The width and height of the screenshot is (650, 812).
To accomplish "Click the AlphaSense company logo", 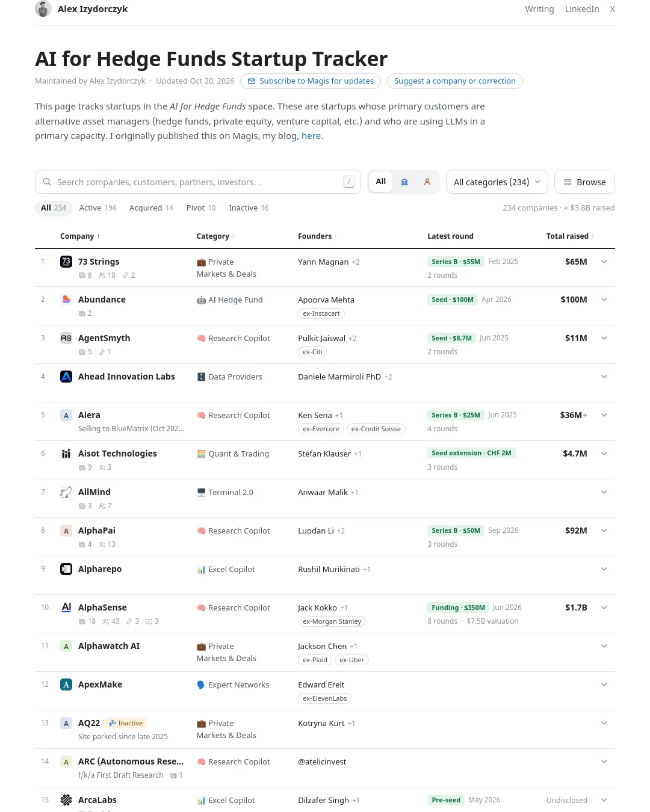I will pos(66,607).
